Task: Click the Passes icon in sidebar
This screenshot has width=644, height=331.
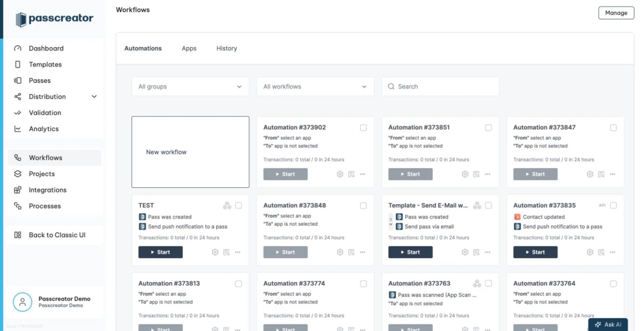Action: [18, 80]
